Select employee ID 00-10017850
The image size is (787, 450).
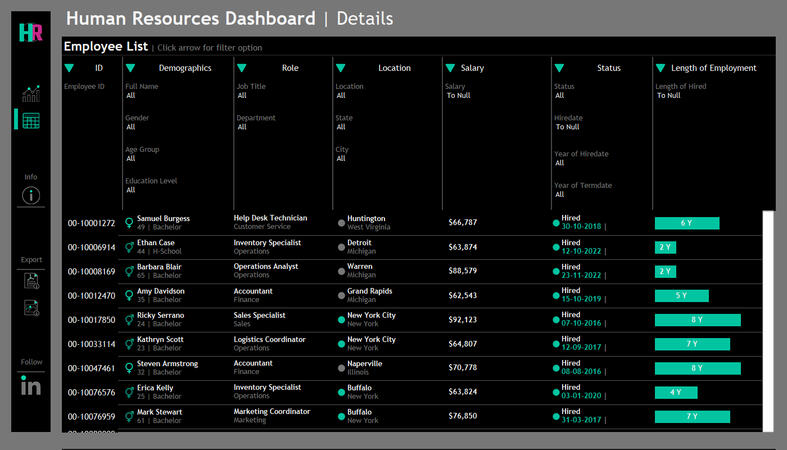91,320
